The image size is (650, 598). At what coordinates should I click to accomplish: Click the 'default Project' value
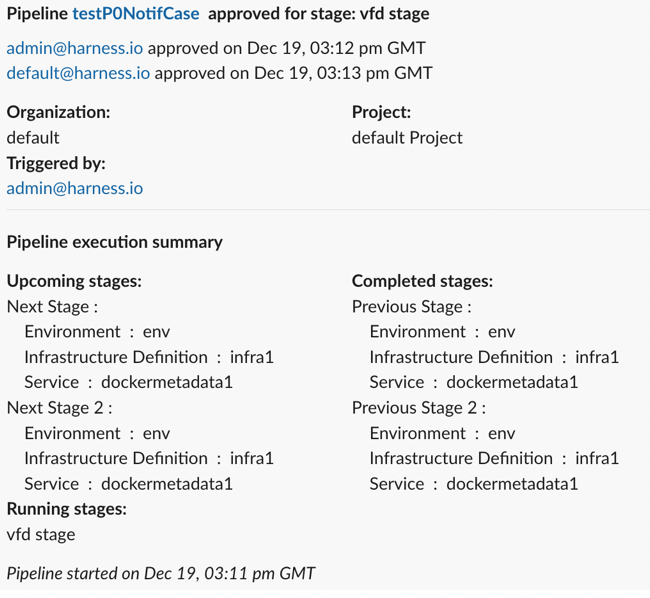(407, 137)
